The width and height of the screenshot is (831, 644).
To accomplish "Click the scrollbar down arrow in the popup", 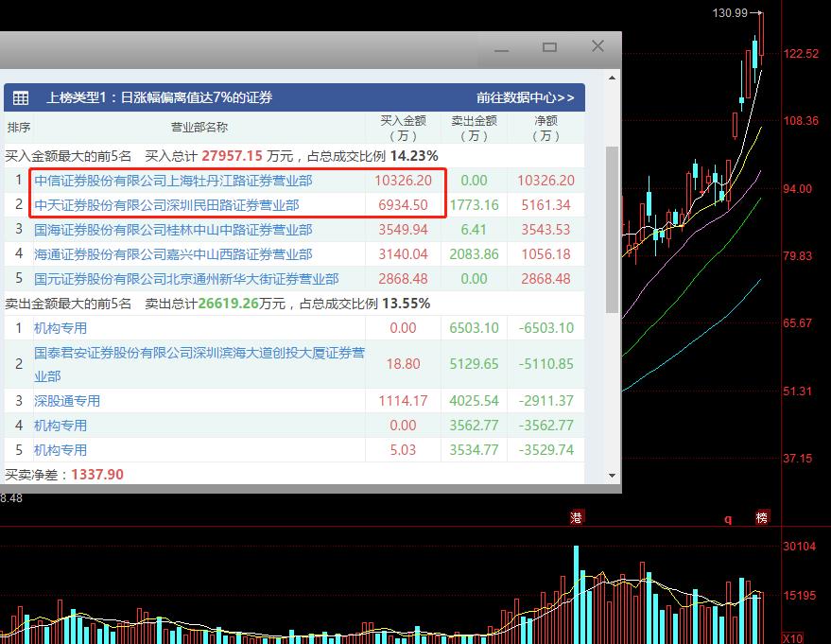I will coord(612,476).
